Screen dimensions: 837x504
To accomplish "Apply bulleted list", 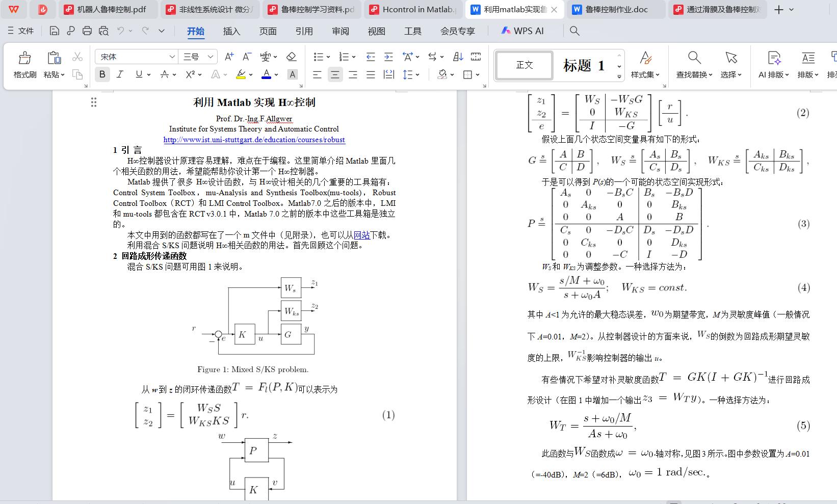I will pyautogui.click(x=319, y=57).
